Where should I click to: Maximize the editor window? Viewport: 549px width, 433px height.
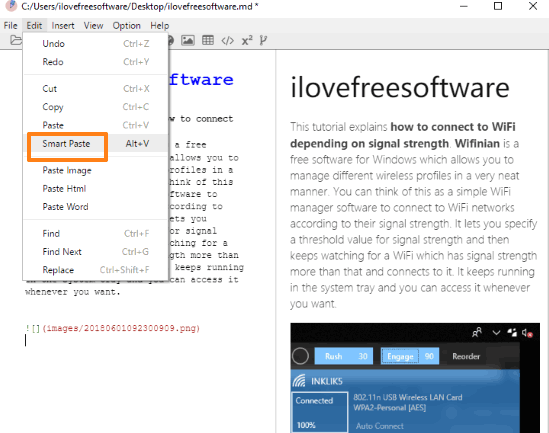(498, 6)
